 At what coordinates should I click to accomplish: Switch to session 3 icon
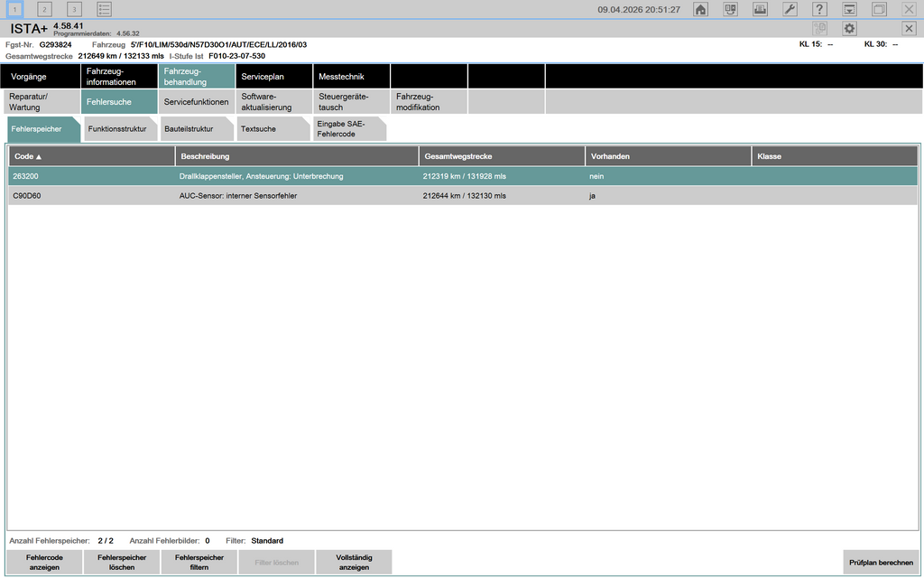pos(74,9)
